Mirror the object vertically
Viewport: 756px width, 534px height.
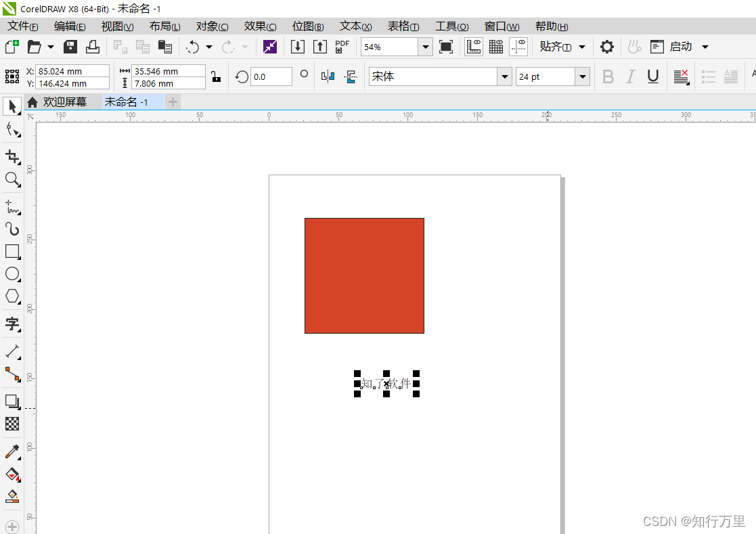(x=351, y=76)
